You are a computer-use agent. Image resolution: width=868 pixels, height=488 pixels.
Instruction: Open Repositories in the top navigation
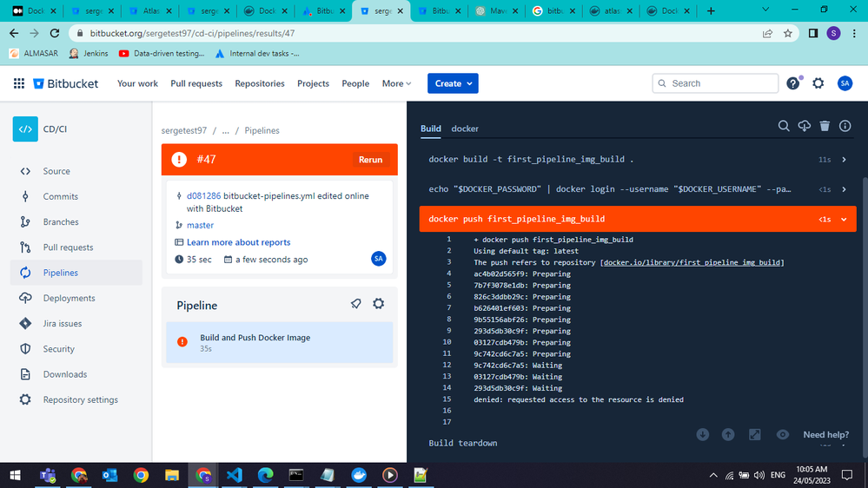(x=260, y=83)
